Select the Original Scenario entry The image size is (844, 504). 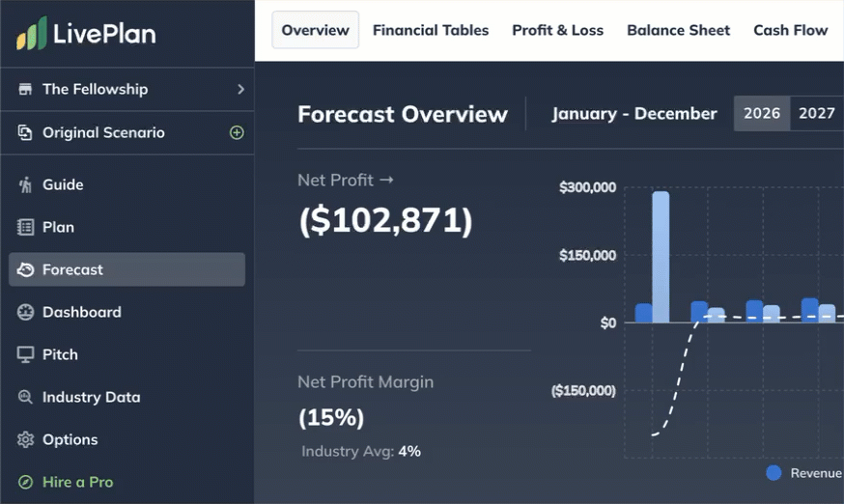tap(104, 132)
